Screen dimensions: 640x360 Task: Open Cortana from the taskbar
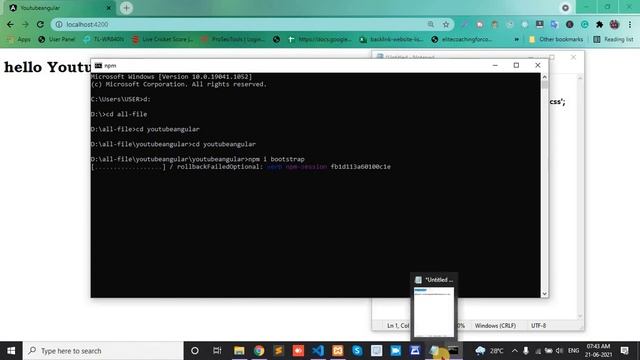pyautogui.click(x=195, y=351)
